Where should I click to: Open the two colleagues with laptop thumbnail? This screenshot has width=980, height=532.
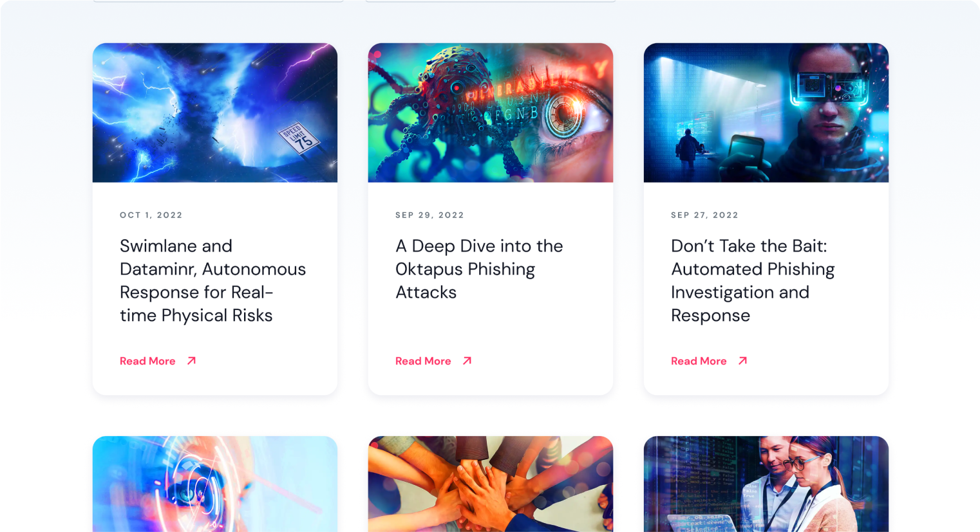[766, 484]
